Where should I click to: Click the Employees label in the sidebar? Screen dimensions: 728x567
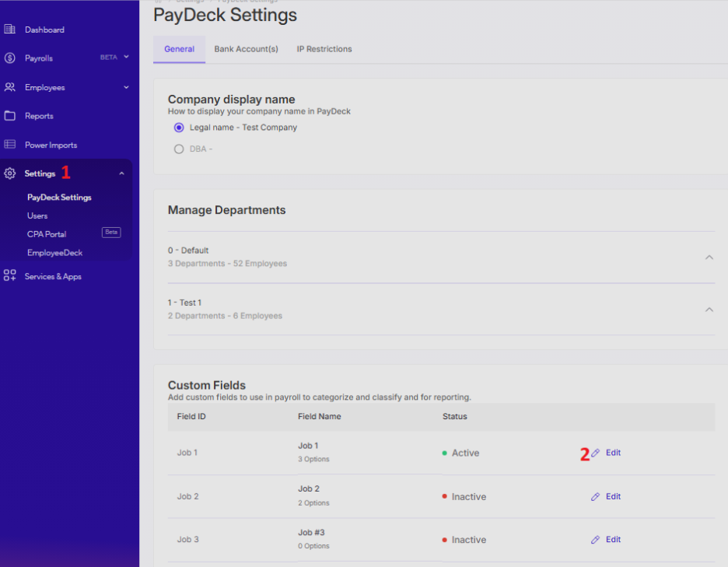45,87
